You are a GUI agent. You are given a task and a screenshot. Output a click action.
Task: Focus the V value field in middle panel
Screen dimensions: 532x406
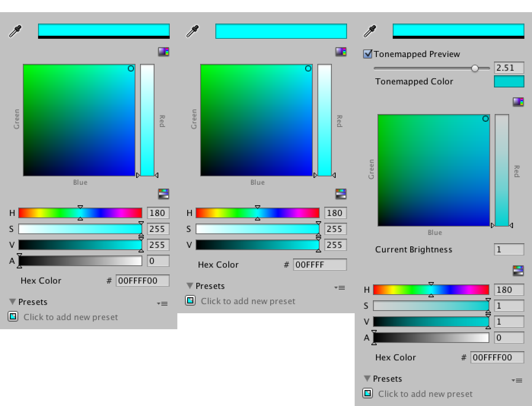(335, 245)
